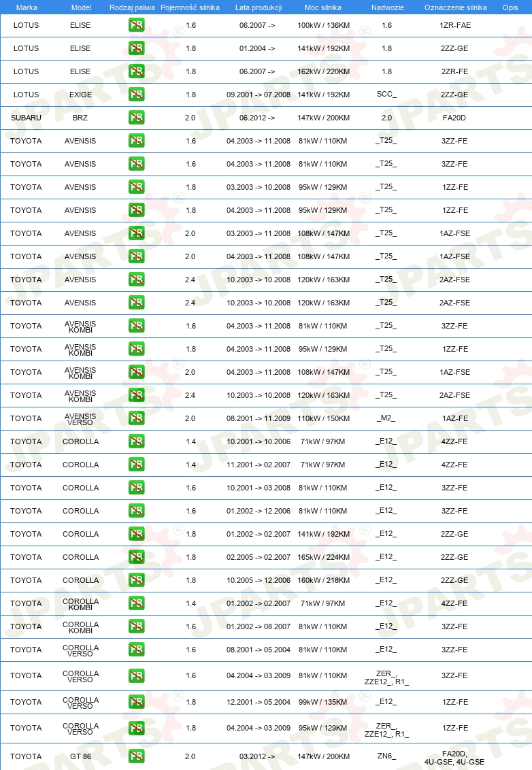532x770 pixels.
Task: Click the Opis column header
Action: tap(510, 7)
